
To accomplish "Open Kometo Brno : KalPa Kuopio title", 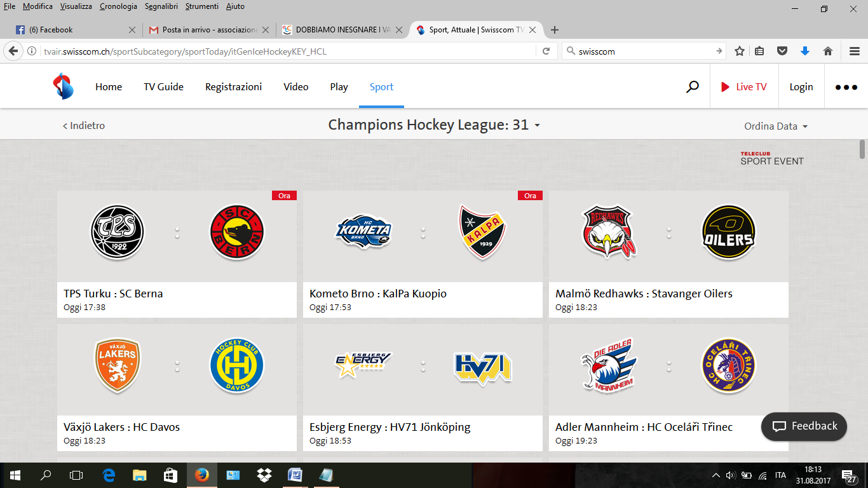I will (378, 294).
